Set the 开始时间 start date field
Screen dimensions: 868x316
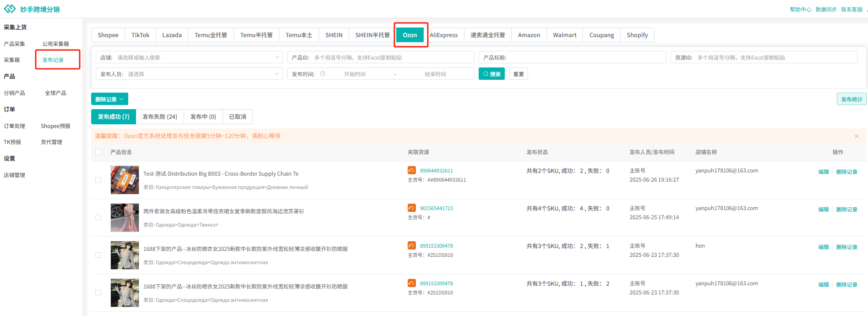pyautogui.click(x=355, y=74)
